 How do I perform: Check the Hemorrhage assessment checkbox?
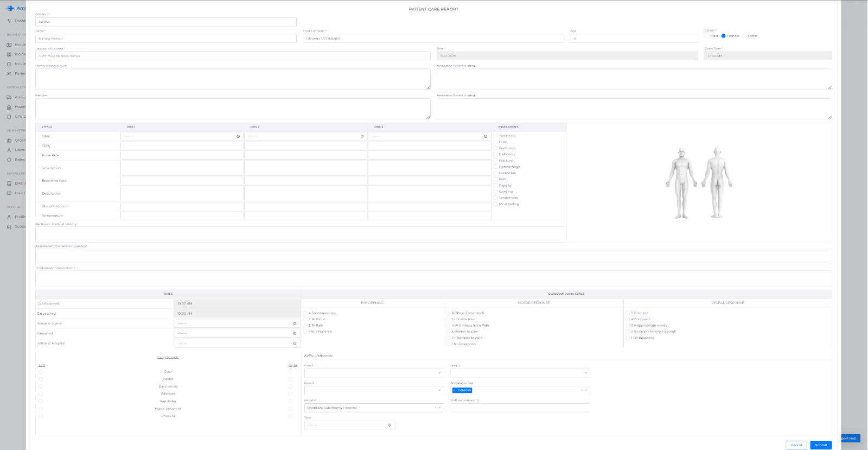(x=495, y=167)
